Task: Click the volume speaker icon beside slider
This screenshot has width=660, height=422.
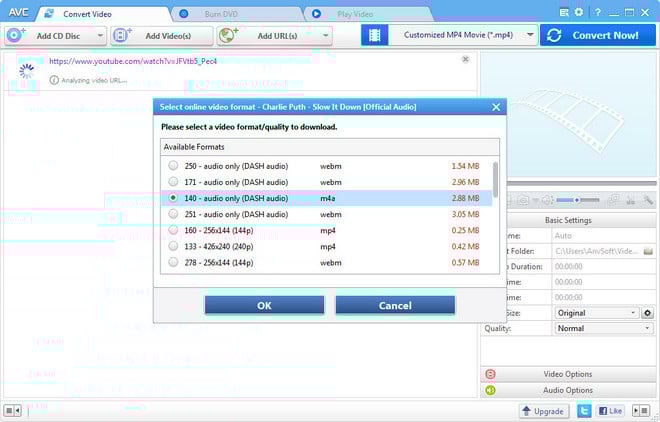Action: [x=547, y=200]
